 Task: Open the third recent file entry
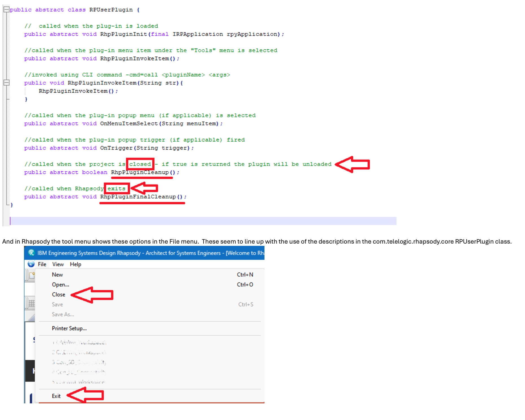[79, 362]
